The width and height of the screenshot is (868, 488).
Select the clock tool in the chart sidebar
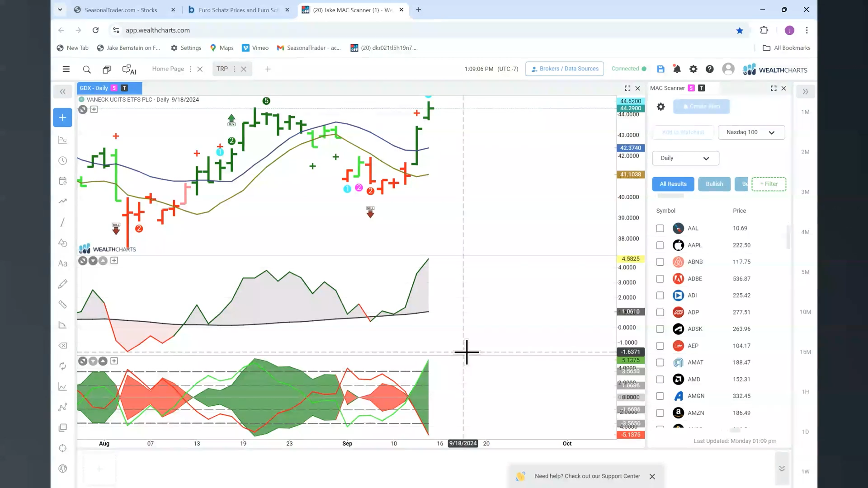coord(63,161)
